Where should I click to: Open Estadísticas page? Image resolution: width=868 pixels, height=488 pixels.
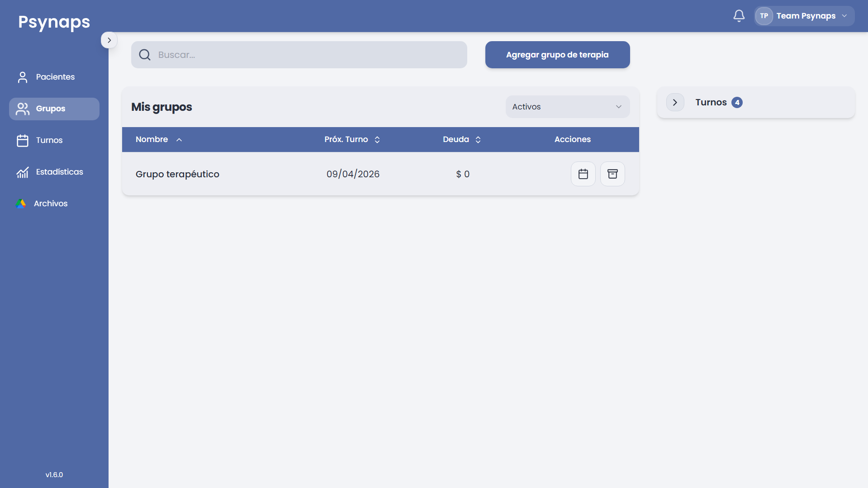[54, 172]
